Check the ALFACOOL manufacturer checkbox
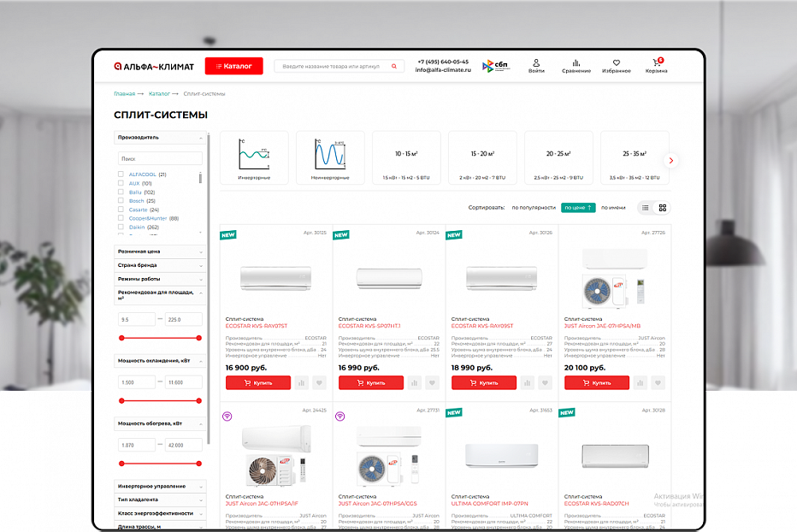The image size is (797, 532). click(x=121, y=174)
